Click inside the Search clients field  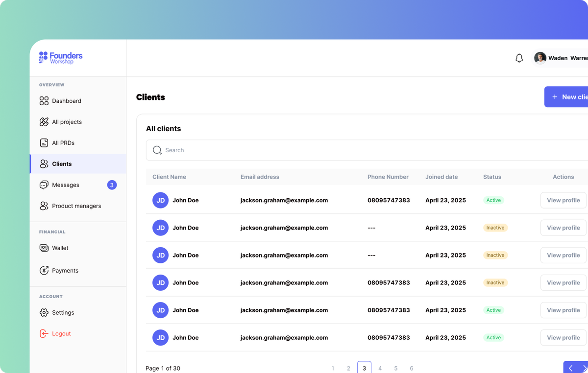[245, 150]
